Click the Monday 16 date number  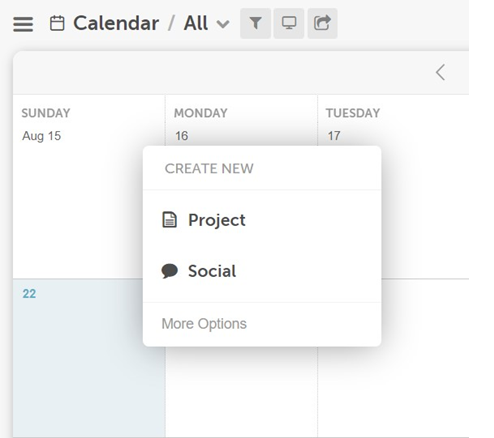click(182, 136)
